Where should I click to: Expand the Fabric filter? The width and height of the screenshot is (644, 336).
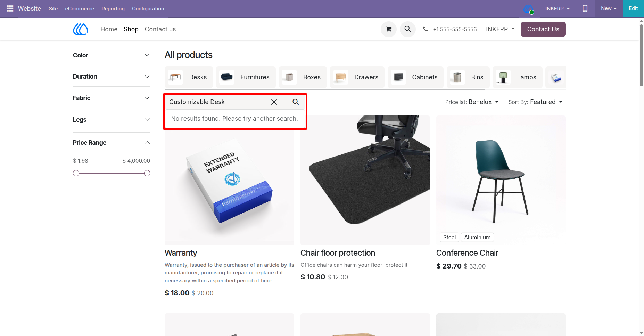coord(112,98)
